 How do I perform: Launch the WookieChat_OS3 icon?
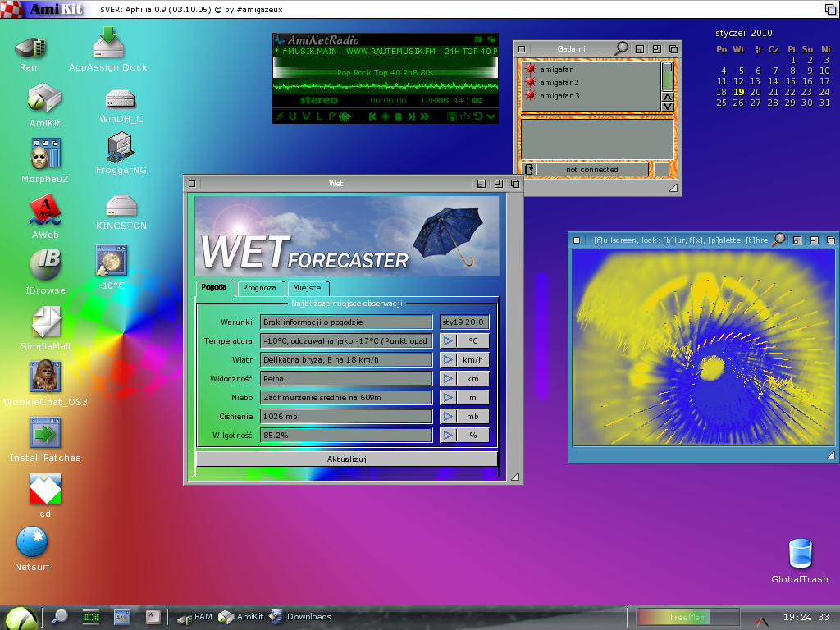[46, 377]
